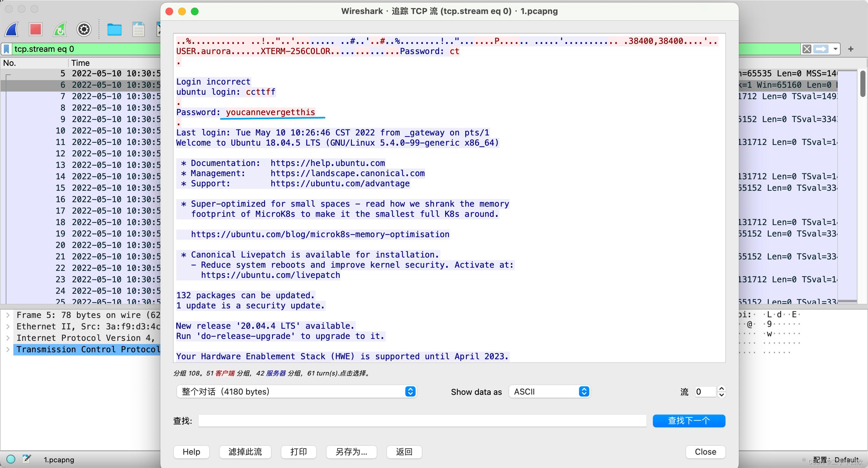Image resolution: width=868 pixels, height=468 pixels.
Task: Click the 另存为 save as button
Action: (351, 451)
